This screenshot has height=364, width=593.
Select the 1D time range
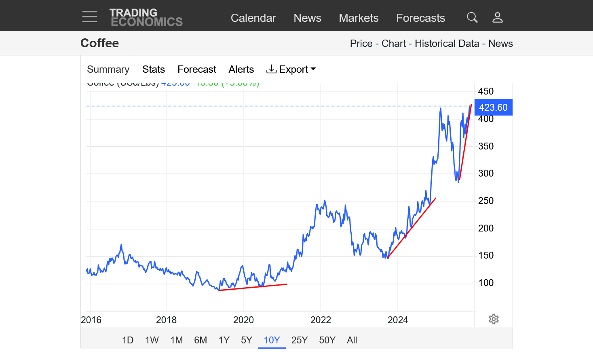[128, 340]
